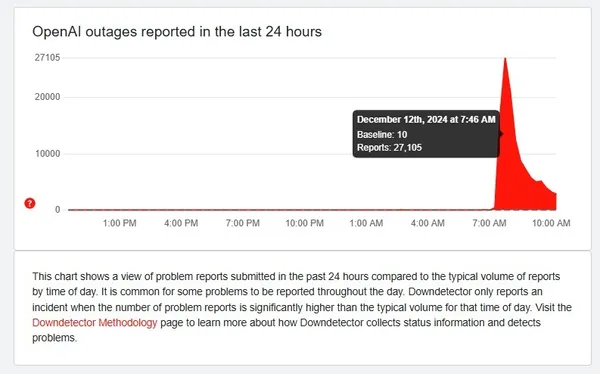
Task: Click the 10:00 AM axis label
Action: point(551,223)
